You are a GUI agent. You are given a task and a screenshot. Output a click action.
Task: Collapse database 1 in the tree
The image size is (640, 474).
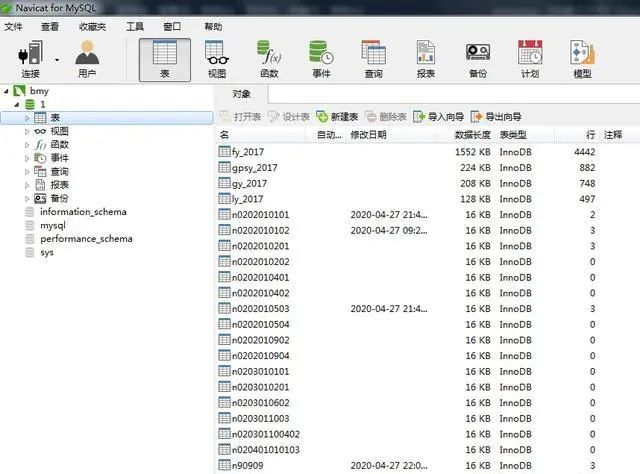pos(17,105)
